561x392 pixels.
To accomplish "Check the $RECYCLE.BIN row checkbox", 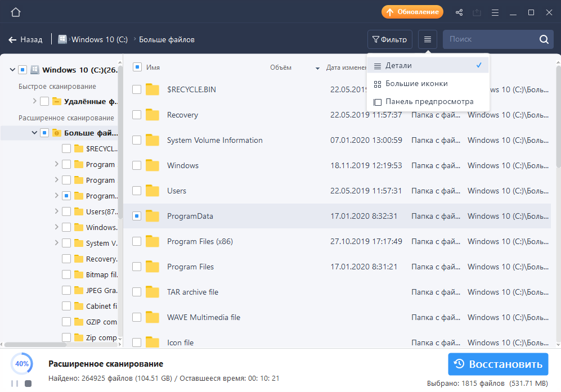I will [137, 89].
